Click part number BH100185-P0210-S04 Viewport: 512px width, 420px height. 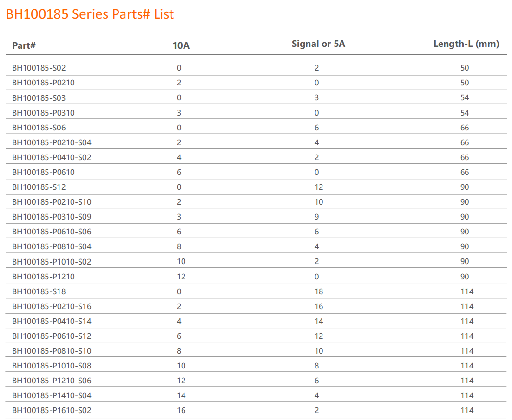pyautogui.click(x=55, y=142)
